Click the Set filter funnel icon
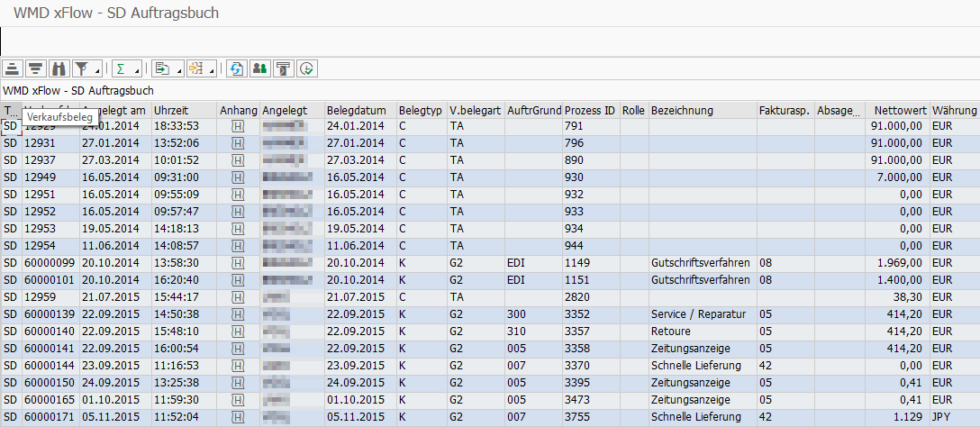The image size is (980, 427). click(81, 68)
